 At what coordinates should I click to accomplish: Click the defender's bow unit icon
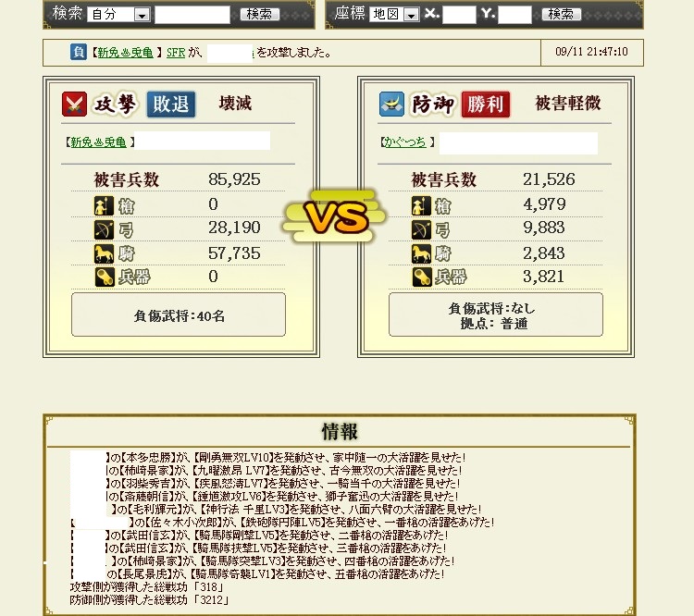click(x=421, y=229)
